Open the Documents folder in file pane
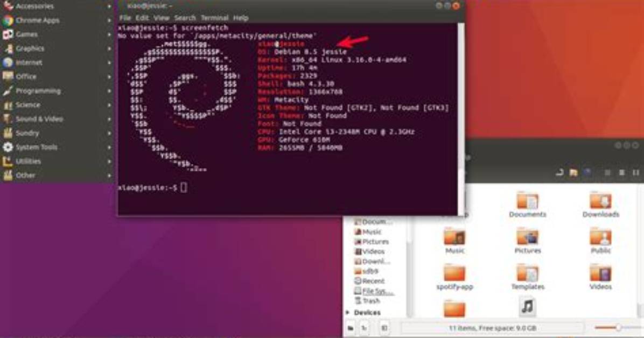644x338 pixels. pos(528,205)
